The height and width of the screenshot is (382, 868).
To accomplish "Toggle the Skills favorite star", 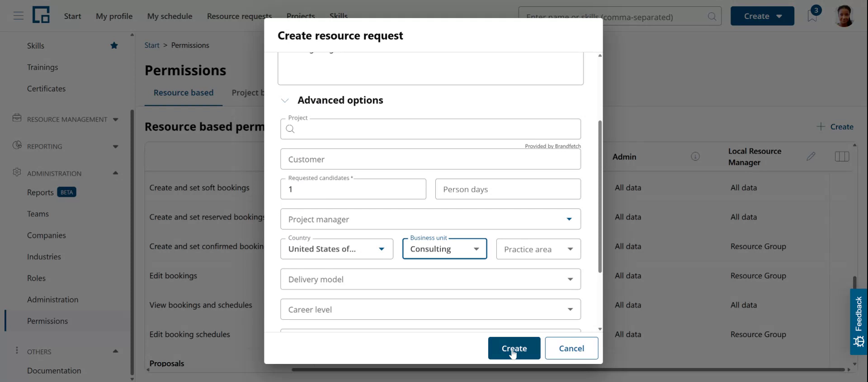I will pyautogui.click(x=114, y=46).
